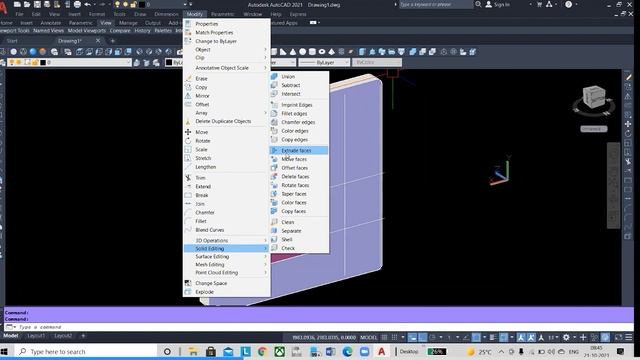640x360 pixels.
Task: Expand Annotative Object Scale submenu
Action: 227,68
